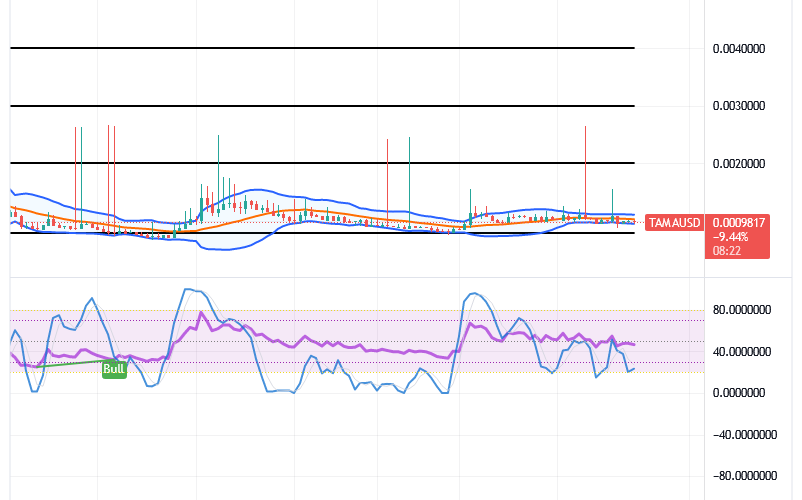Image resolution: width=802 pixels, height=500 pixels.
Task: Click the 0.0030000 price axis label
Action: pyautogui.click(x=739, y=106)
